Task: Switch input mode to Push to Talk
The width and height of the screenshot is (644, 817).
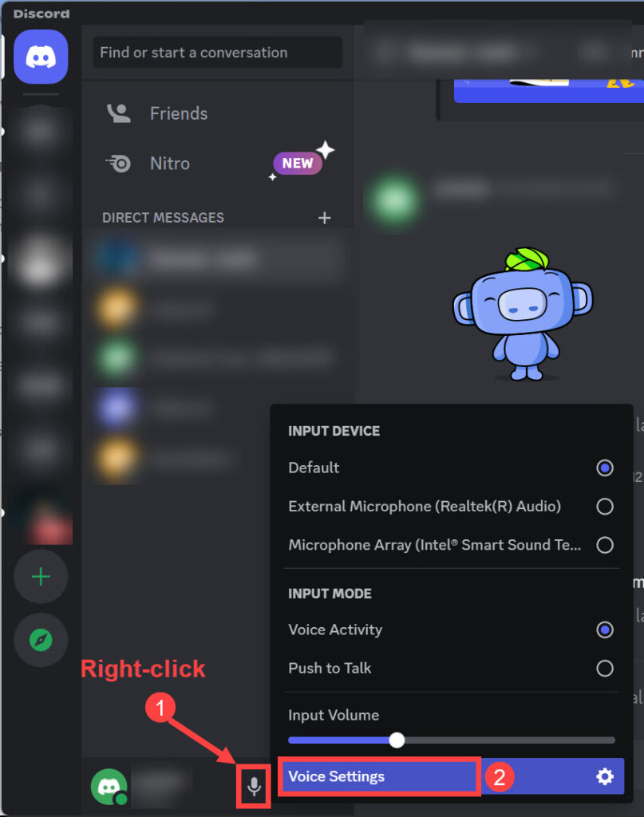Action: coord(451,669)
